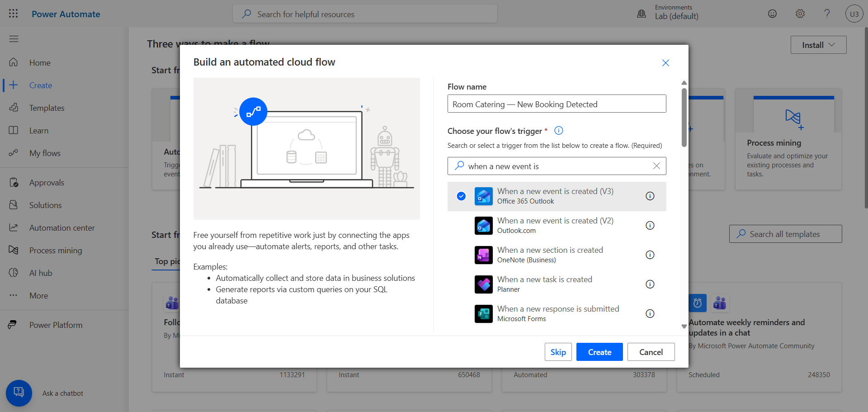The width and height of the screenshot is (868, 412).
Task: Click the Power Platform sidebar icon
Action: click(13, 325)
